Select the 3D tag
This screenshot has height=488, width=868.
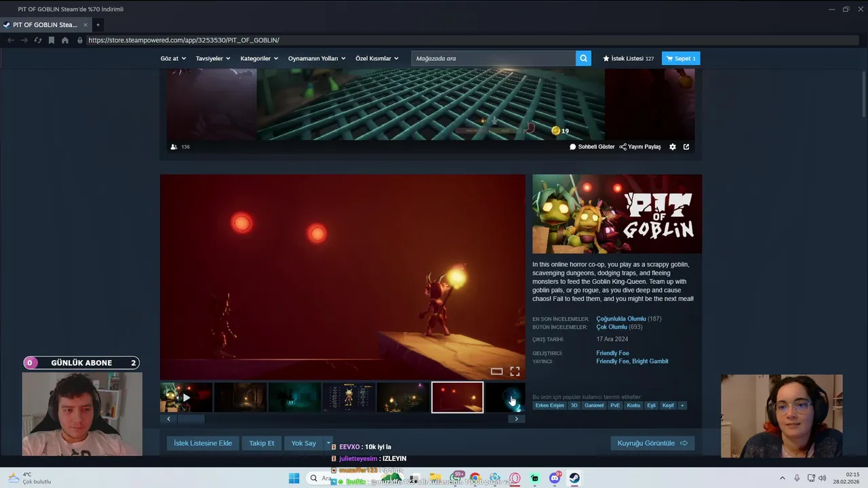[x=574, y=405]
